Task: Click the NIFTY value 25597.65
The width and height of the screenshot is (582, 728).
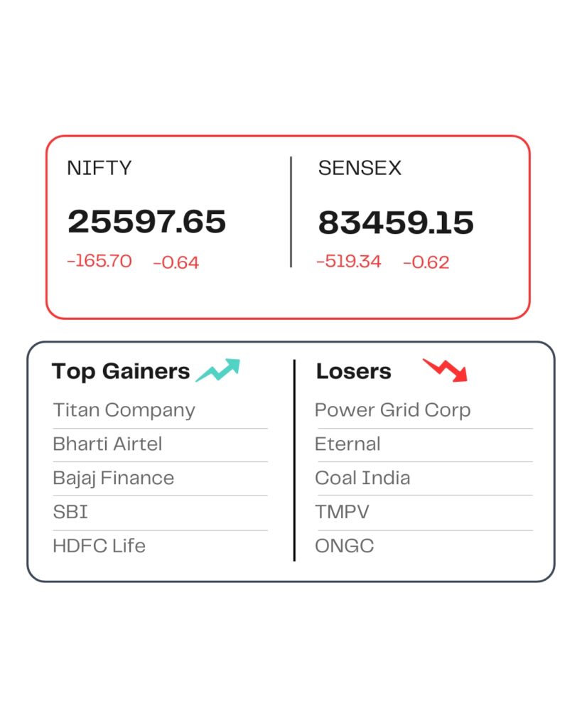Action: point(147,222)
